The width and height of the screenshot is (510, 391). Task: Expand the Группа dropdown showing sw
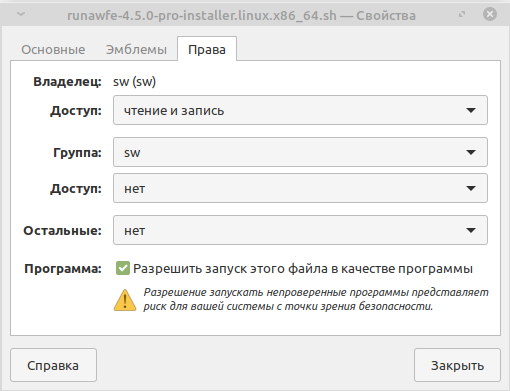(300, 152)
